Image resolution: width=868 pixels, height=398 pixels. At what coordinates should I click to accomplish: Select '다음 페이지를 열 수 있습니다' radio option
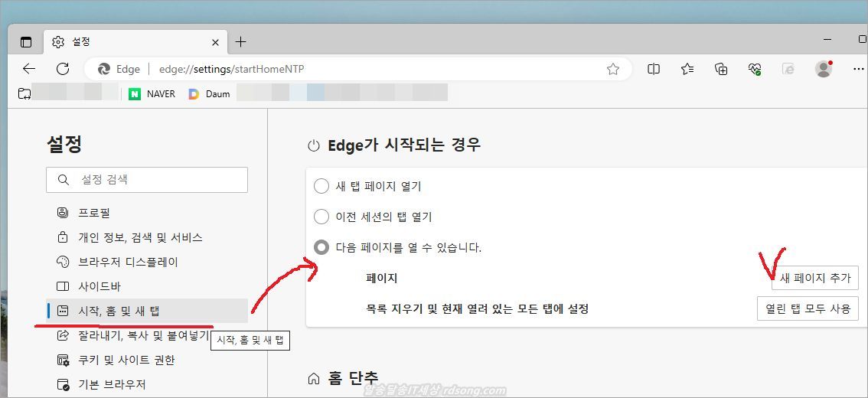[x=321, y=247]
